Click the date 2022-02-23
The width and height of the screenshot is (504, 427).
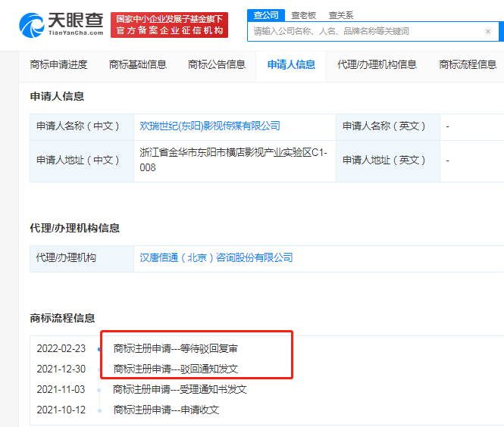coord(61,349)
